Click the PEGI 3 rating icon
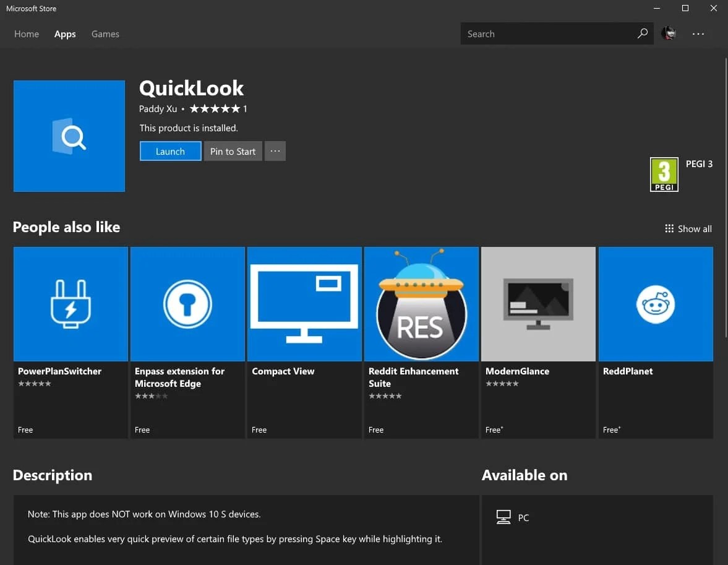 coord(664,174)
